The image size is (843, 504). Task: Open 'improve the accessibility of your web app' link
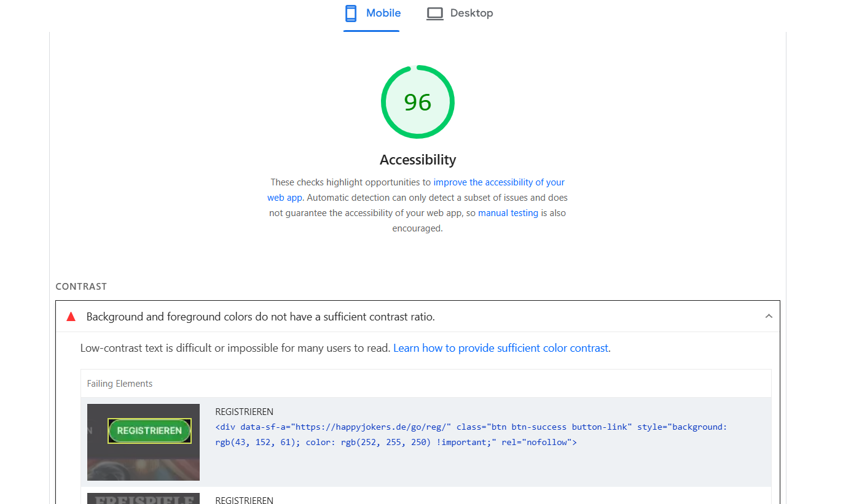498,182
